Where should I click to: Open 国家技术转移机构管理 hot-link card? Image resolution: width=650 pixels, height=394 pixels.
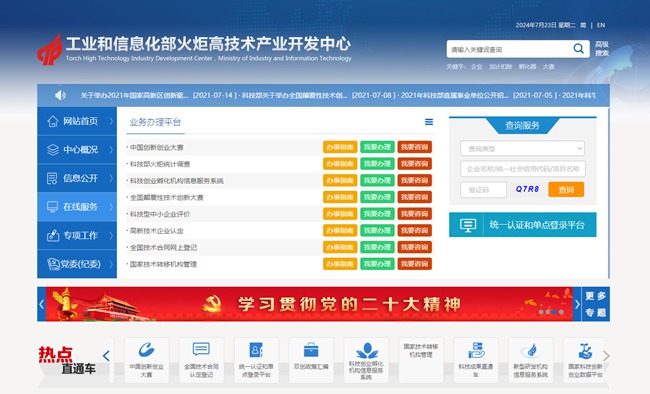pyautogui.click(x=421, y=360)
